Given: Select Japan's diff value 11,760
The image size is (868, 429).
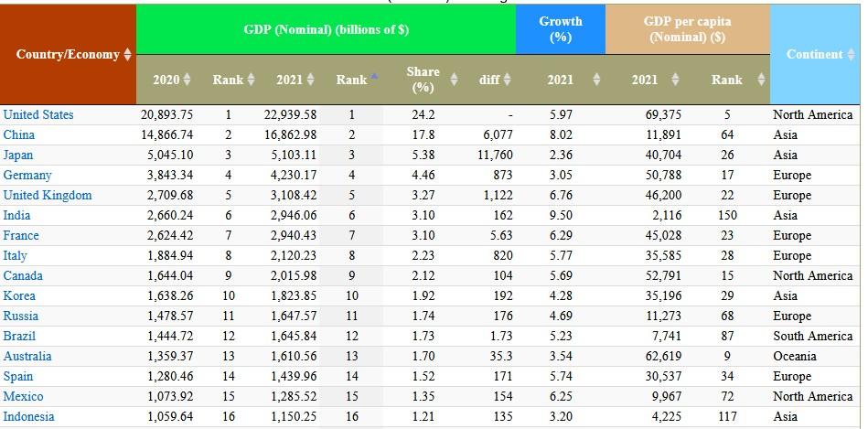Looking at the screenshot, I should (495, 155).
